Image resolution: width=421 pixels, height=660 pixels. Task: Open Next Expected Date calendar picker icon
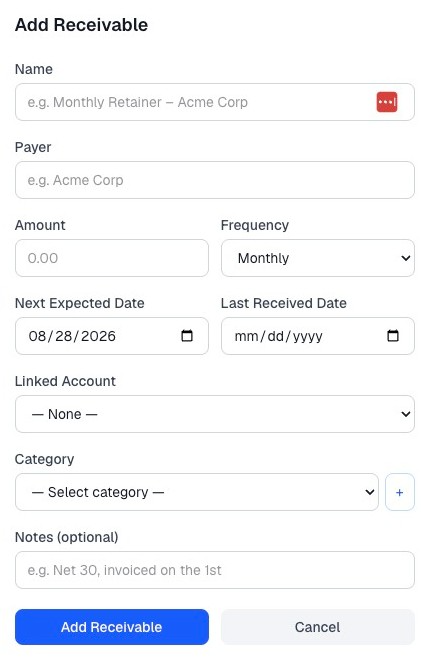point(187,335)
